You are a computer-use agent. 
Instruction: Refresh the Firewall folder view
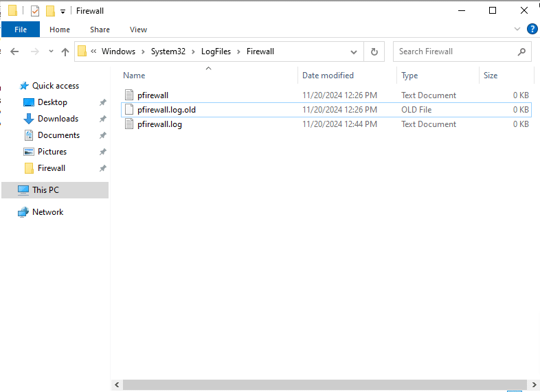pyautogui.click(x=374, y=51)
